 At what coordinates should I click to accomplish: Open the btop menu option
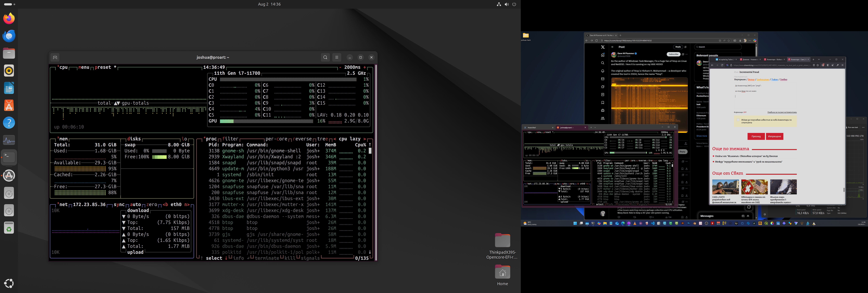click(84, 67)
